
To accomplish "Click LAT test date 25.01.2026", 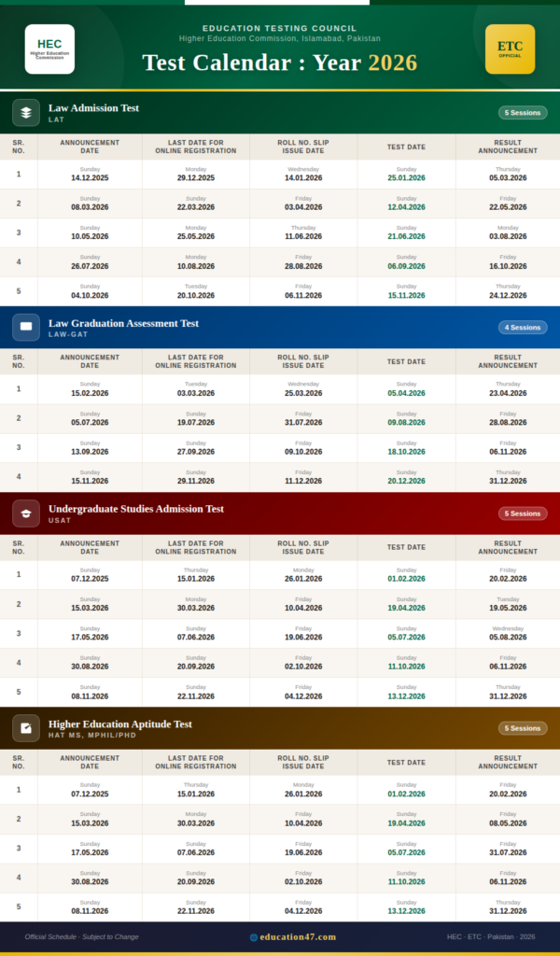I will tap(406, 178).
